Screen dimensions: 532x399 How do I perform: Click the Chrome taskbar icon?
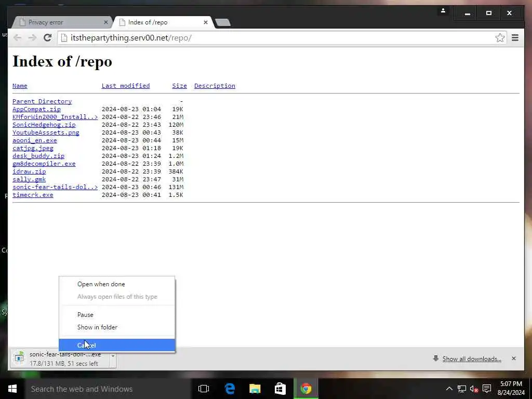point(305,389)
